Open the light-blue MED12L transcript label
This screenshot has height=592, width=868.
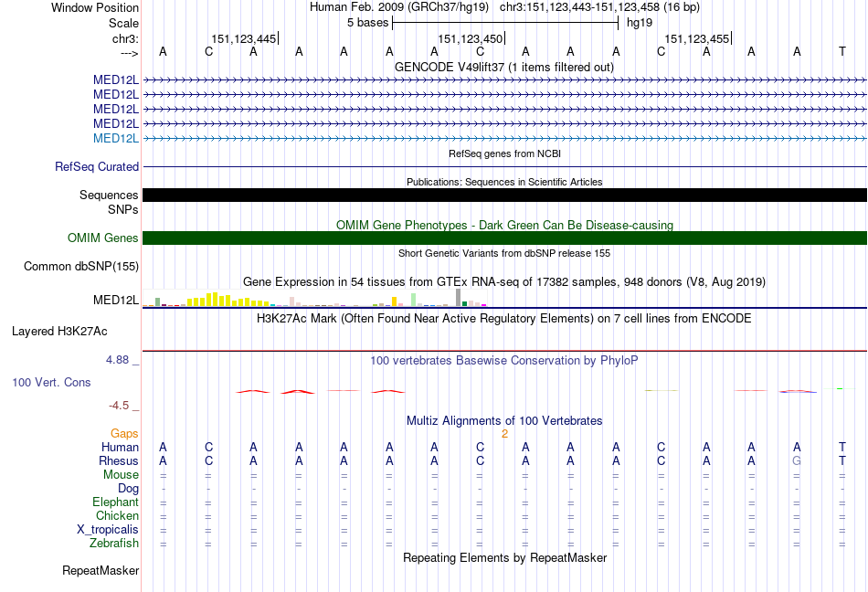[116, 138]
